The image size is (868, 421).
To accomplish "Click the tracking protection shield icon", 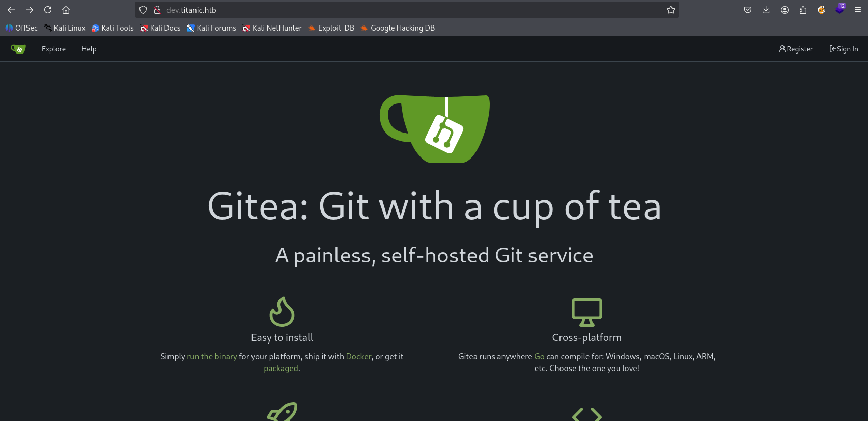I will pyautogui.click(x=143, y=10).
